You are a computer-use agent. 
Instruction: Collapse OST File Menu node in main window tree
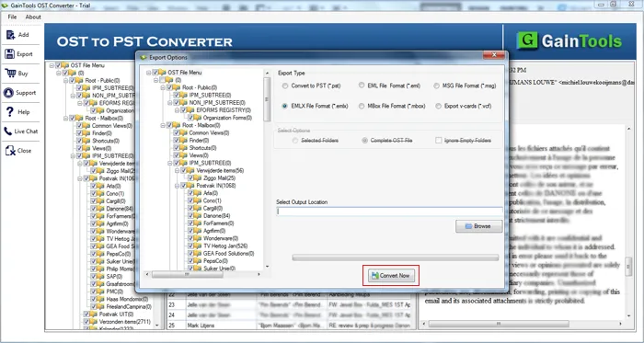pyautogui.click(x=52, y=65)
